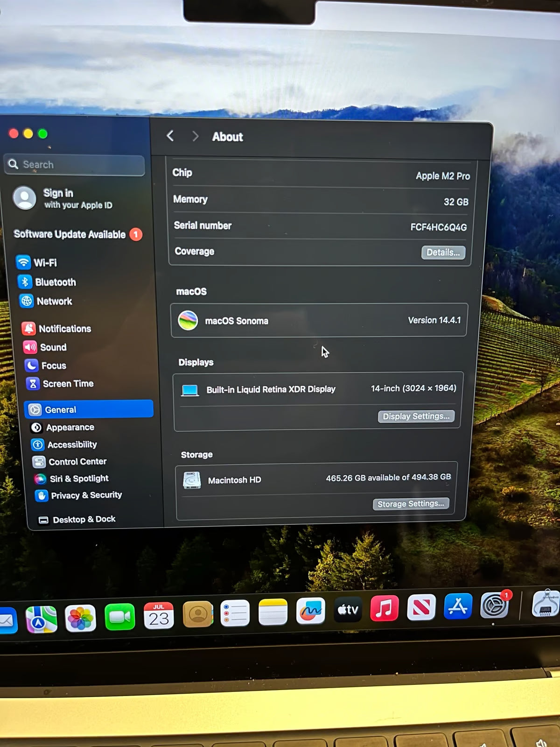Open Contacts from the Dock
Viewport: 560px width, 747px height.
click(198, 614)
